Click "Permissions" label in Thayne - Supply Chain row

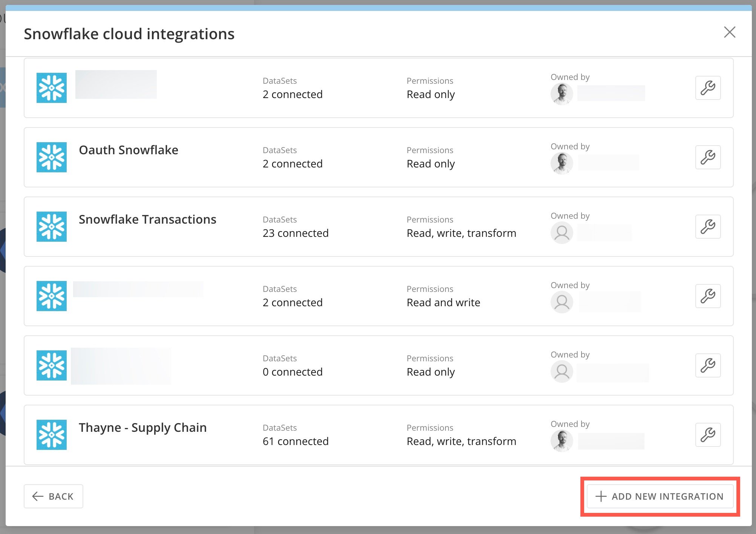430,428
